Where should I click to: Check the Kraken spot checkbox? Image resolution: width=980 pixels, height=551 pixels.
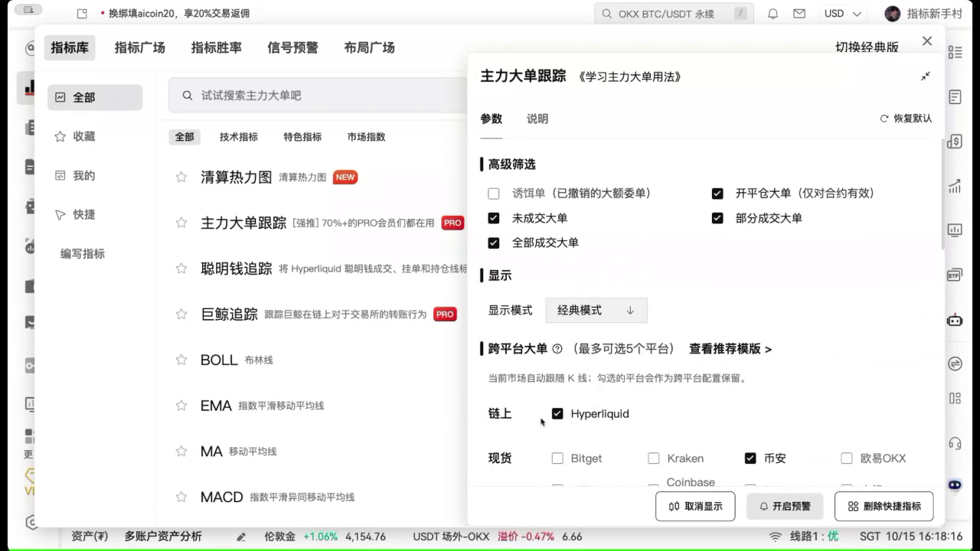click(x=654, y=458)
